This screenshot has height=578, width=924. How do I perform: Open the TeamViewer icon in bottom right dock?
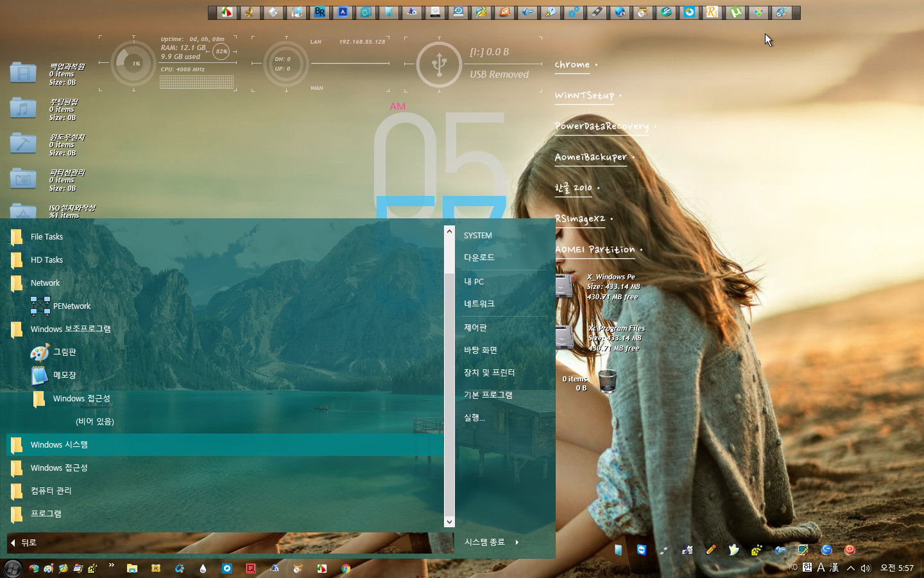(642, 550)
